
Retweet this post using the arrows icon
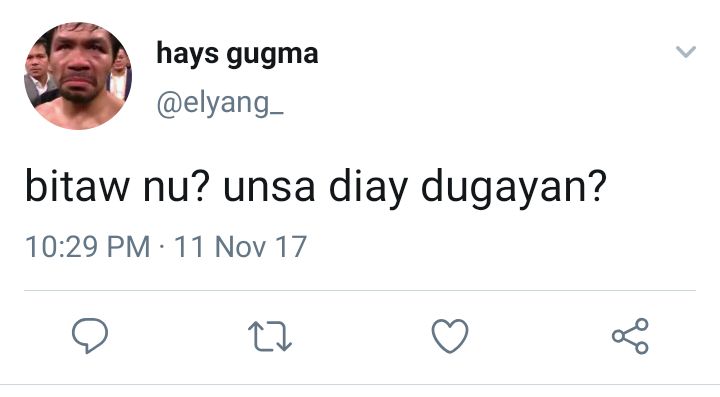[270, 336]
